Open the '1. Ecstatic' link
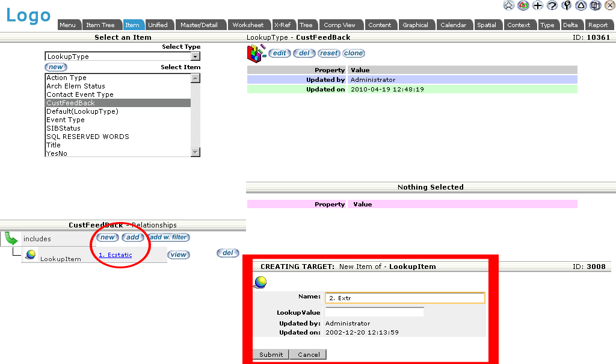The image size is (616, 364). [x=115, y=255]
